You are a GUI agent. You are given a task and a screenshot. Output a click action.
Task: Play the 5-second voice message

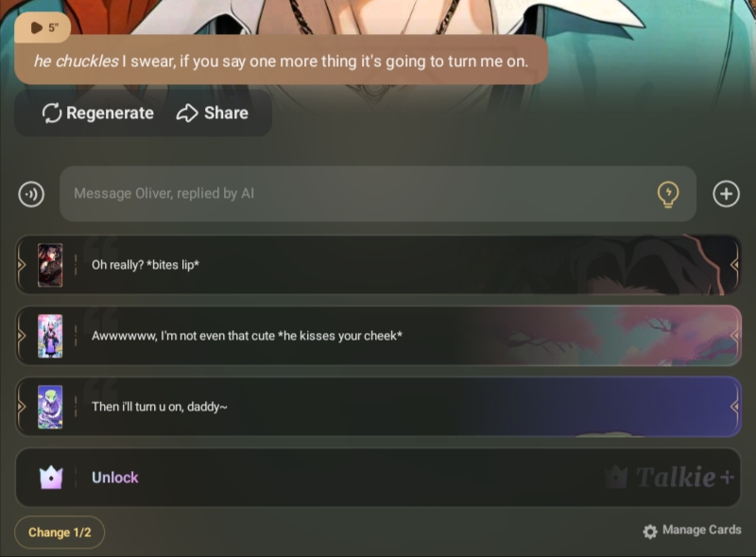click(x=43, y=27)
